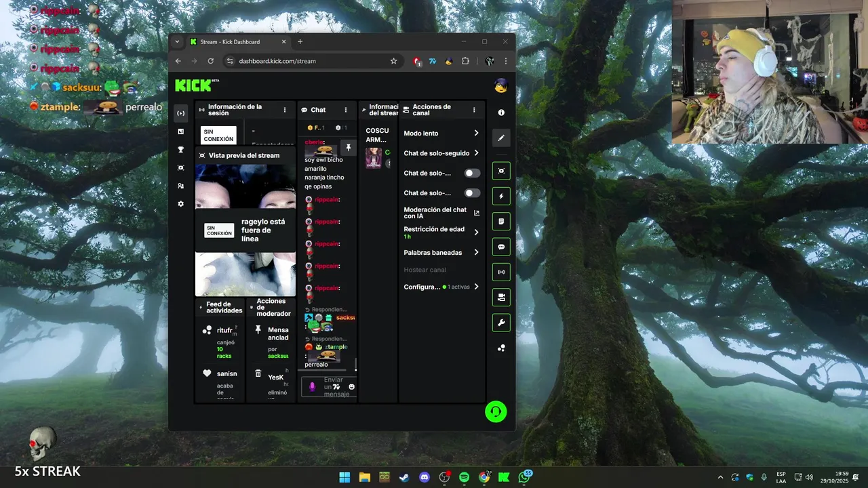This screenshot has height=488, width=868.
Task: Toggle the session info broadcast widget icon
Action: pos(501,272)
